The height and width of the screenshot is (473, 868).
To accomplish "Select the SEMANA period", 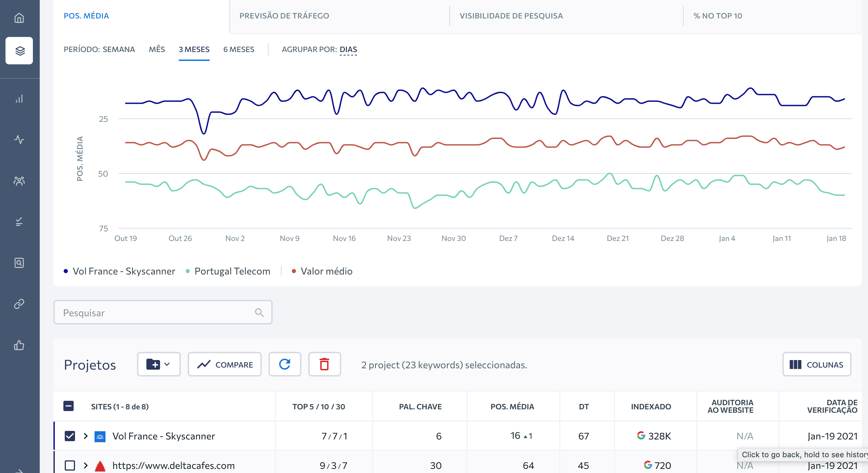I will 119,49.
